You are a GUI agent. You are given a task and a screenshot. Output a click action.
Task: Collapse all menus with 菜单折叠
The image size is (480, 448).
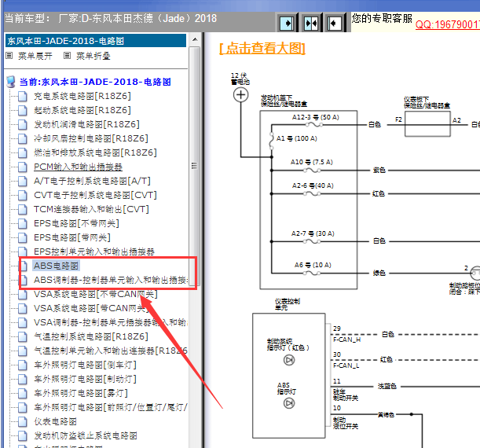[93, 56]
